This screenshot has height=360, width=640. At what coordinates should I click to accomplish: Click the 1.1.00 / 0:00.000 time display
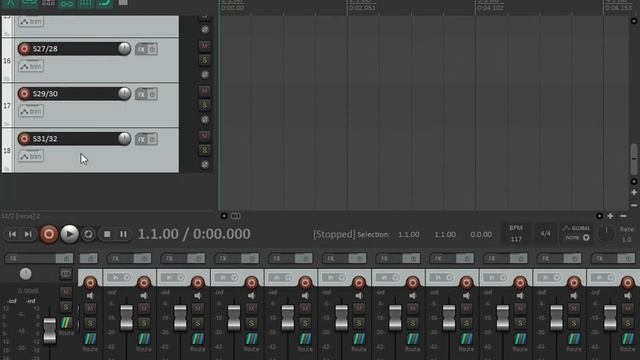(194, 234)
